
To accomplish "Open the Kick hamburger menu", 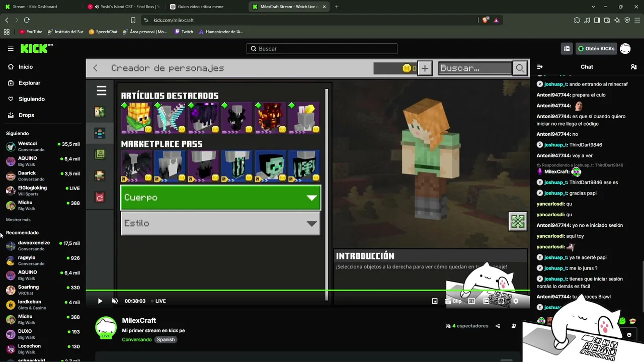I will [x=11, y=49].
